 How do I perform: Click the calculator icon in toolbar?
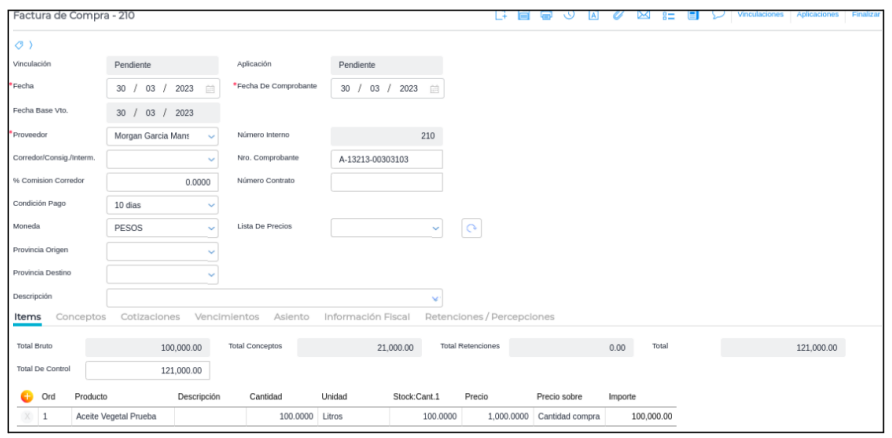click(x=693, y=15)
